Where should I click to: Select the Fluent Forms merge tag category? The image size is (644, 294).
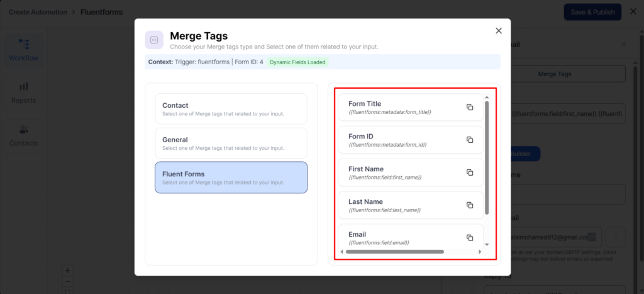(x=231, y=178)
